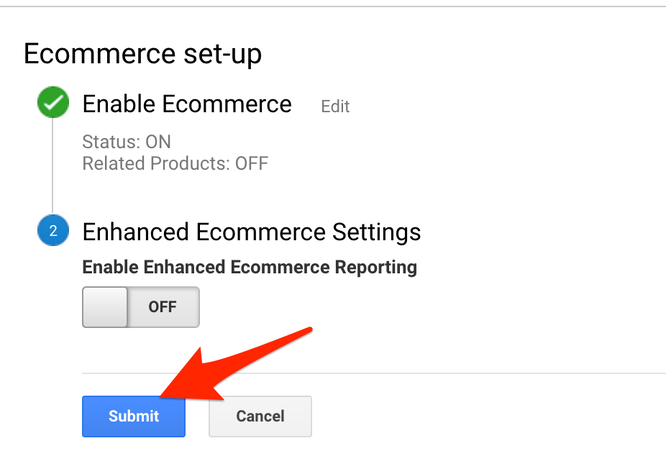
Task: Select the Enable Ecommerce step title
Action: 187,104
